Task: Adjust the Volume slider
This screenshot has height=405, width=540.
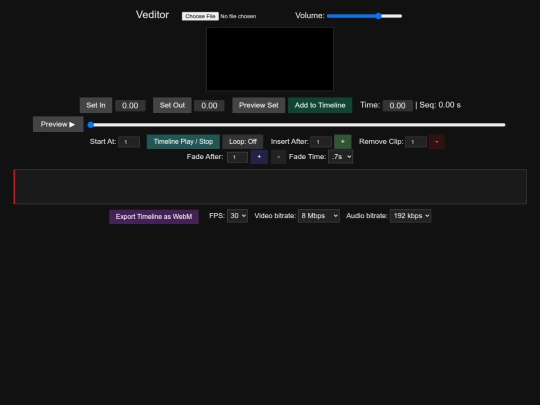Action: [364, 16]
